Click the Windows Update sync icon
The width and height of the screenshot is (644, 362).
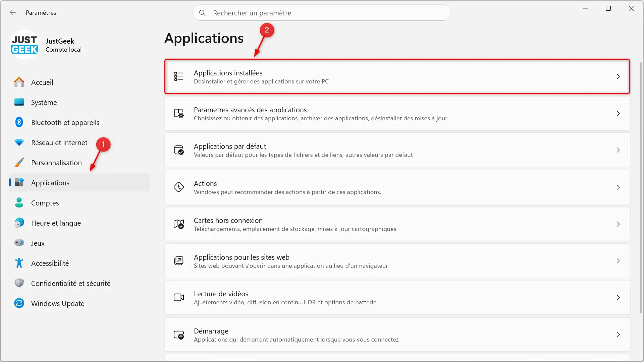pos(19,303)
